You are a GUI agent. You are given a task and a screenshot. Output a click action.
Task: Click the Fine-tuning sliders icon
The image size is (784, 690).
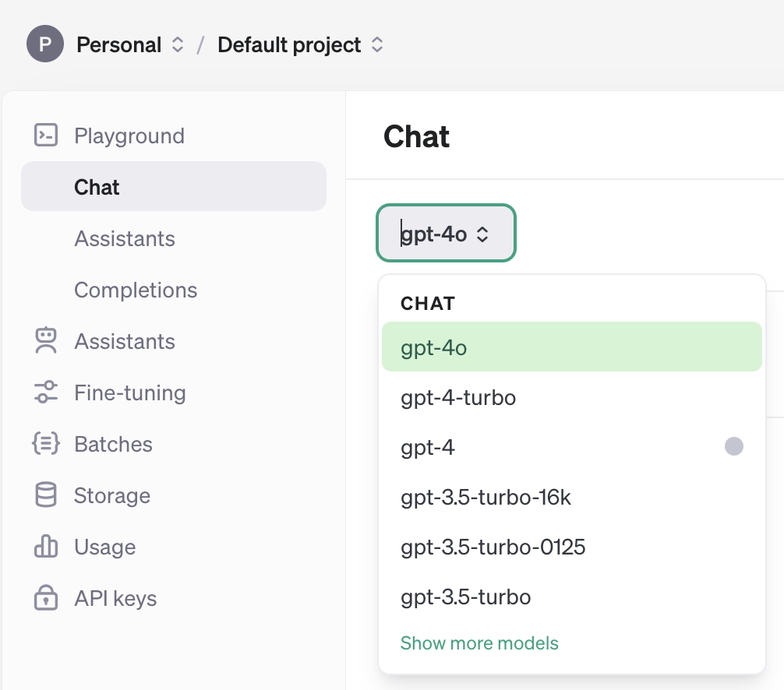[x=45, y=393]
